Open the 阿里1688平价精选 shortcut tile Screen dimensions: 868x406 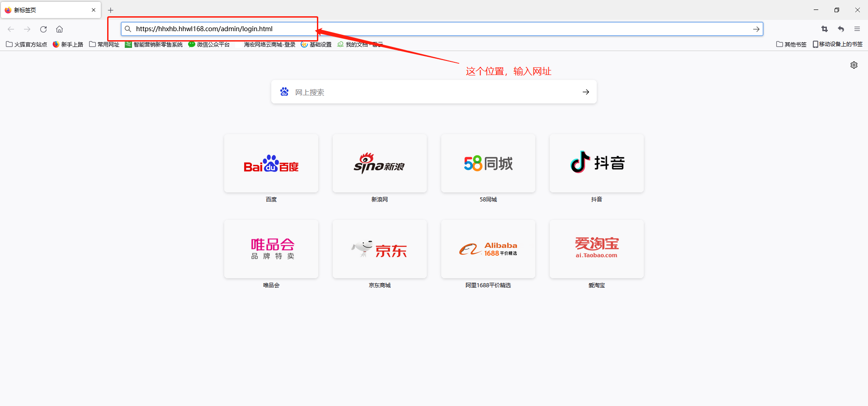point(488,249)
